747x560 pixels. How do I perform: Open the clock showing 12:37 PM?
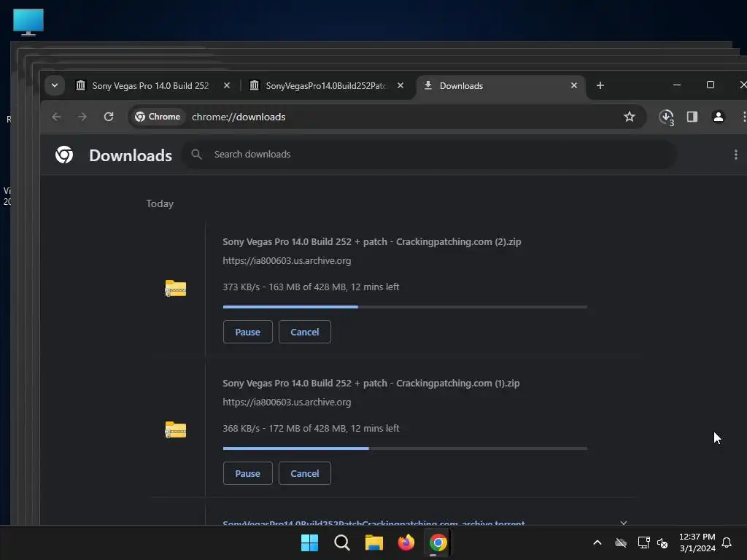click(x=697, y=542)
